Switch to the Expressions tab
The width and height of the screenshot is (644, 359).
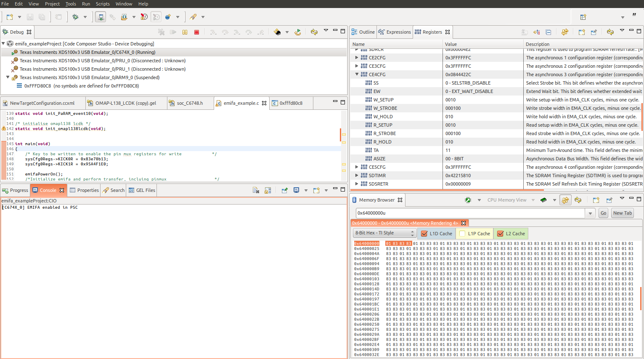coord(394,32)
